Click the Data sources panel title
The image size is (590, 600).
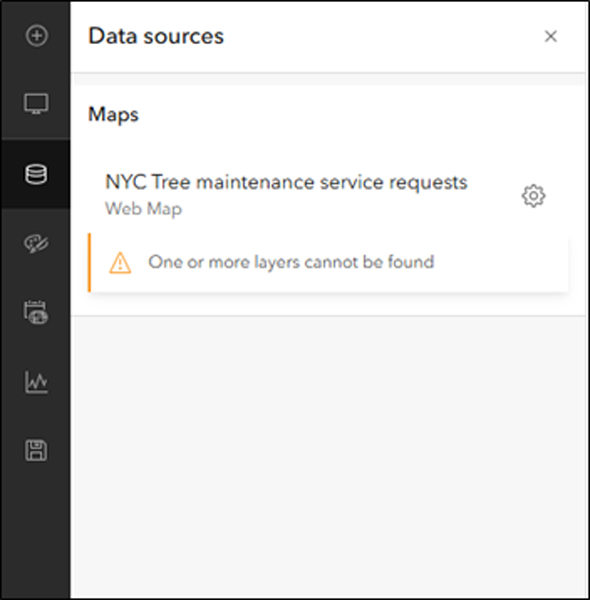(x=156, y=36)
